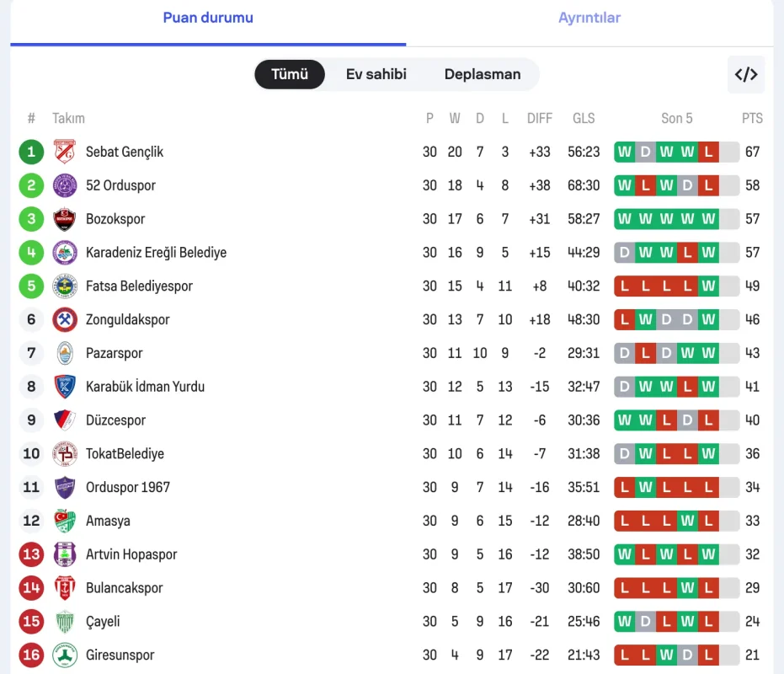Open the Düzcespor team page
Screen dimensions: 784x674
[x=115, y=420]
